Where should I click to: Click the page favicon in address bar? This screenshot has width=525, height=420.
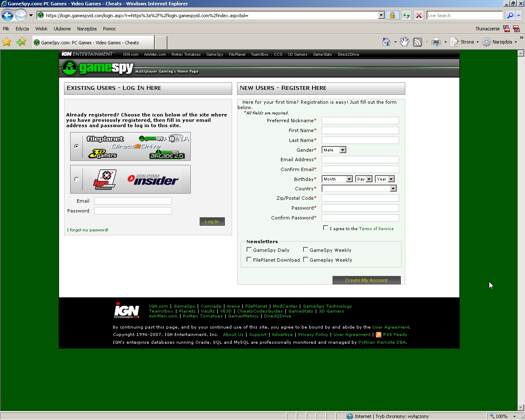(x=41, y=15)
